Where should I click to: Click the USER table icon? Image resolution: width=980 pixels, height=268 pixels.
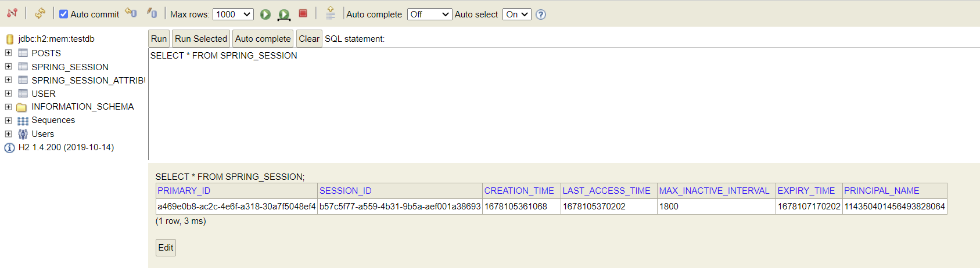coord(23,93)
